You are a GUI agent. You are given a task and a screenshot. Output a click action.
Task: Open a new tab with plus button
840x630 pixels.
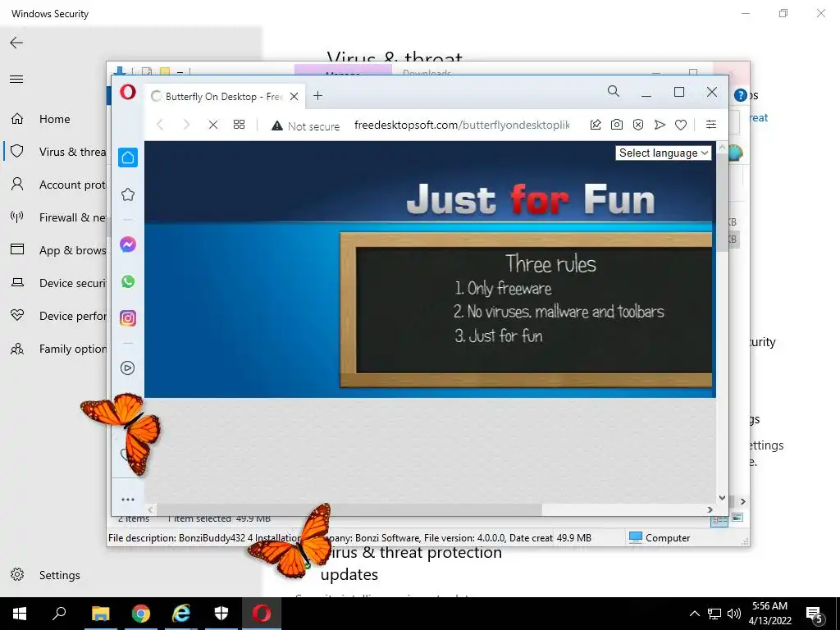click(317, 95)
